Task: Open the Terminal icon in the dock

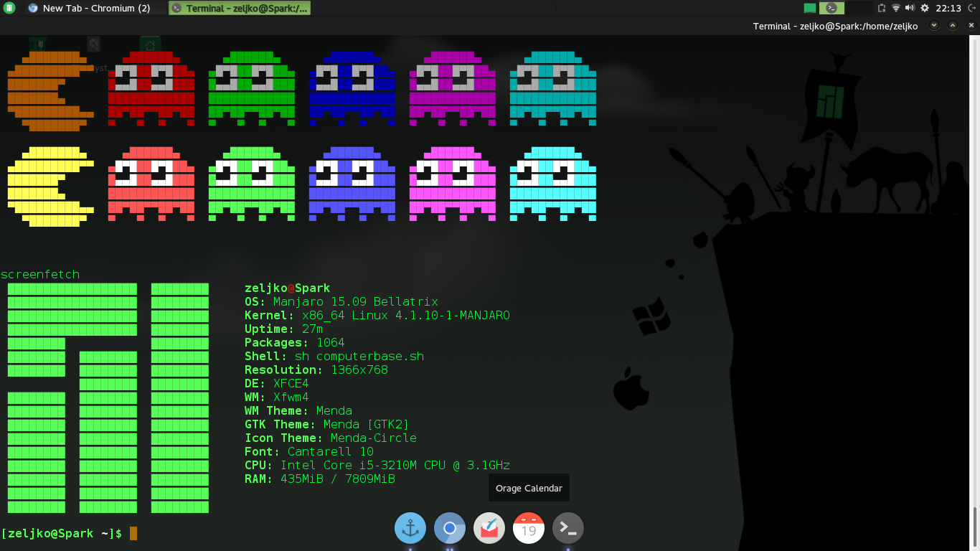Action: coord(568,529)
